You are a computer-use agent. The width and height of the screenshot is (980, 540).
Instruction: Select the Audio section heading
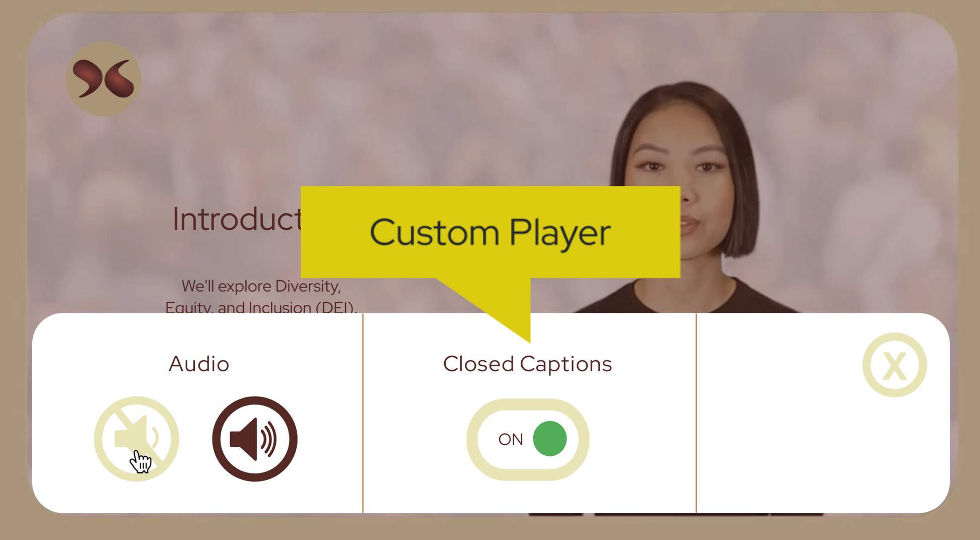click(199, 364)
